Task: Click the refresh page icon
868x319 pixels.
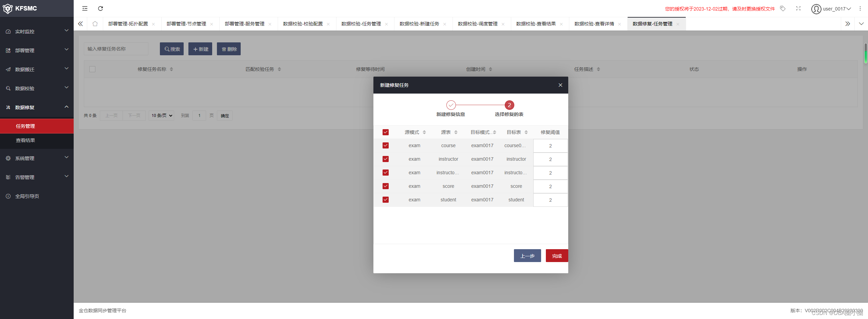Action: [100, 8]
